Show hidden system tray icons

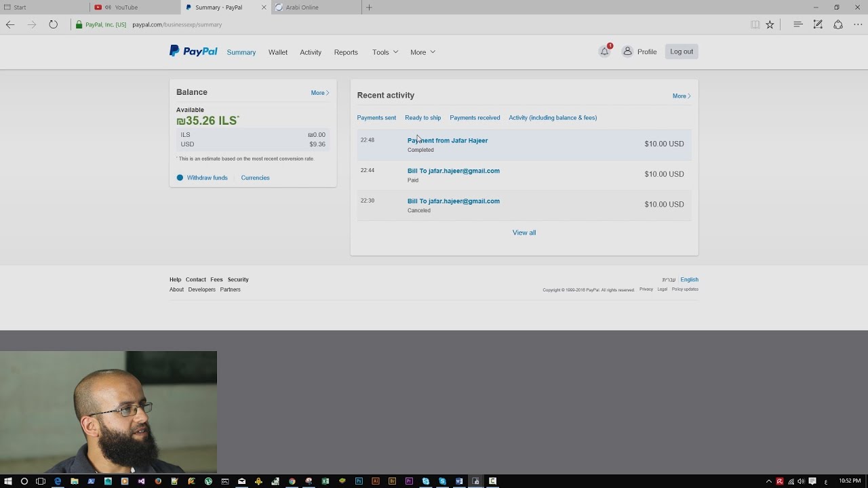pos(769,481)
